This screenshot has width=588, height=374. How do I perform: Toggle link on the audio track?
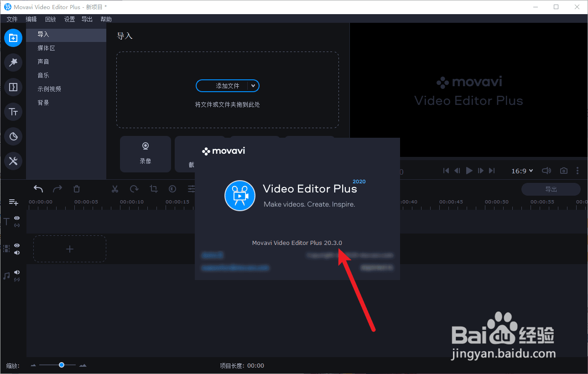[x=17, y=280]
